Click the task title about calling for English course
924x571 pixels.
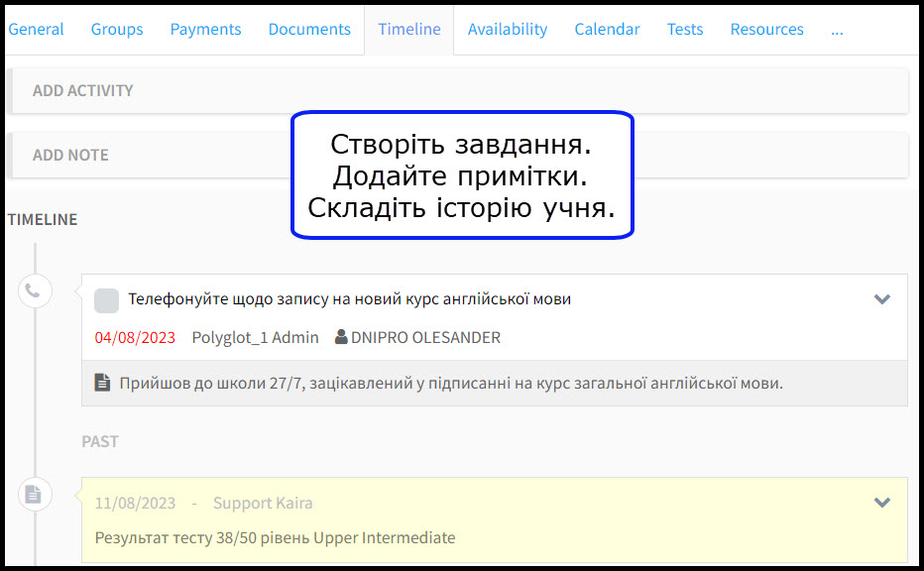click(349, 299)
